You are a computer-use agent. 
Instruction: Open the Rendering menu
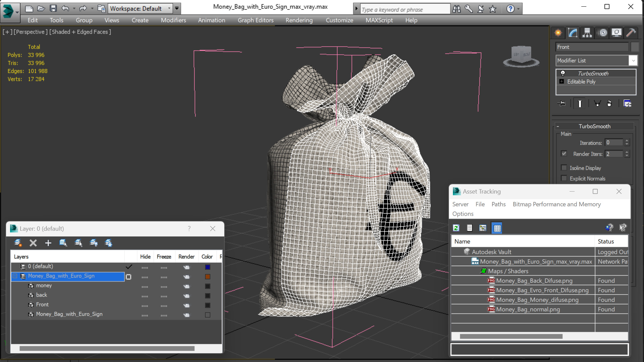(x=299, y=20)
